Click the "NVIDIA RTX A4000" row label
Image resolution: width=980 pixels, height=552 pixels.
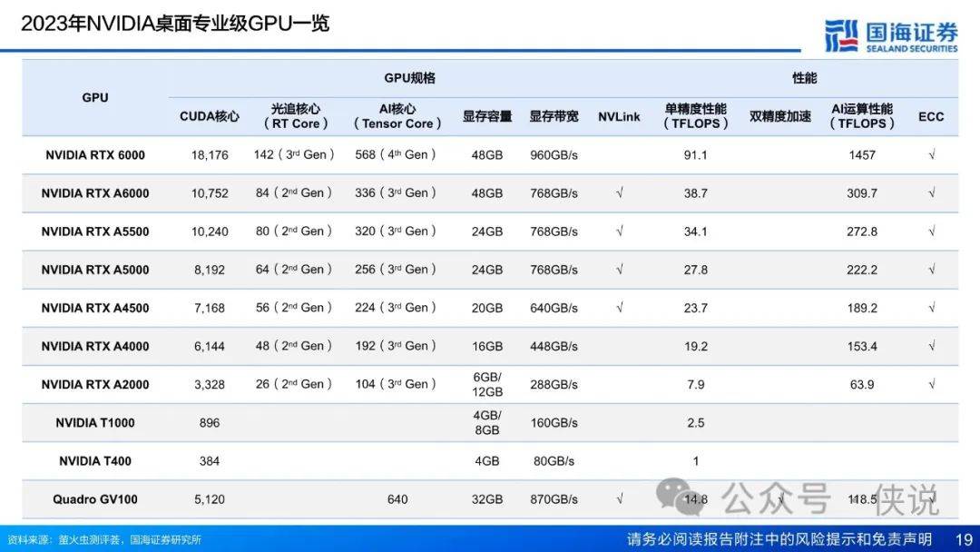point(95,346)
